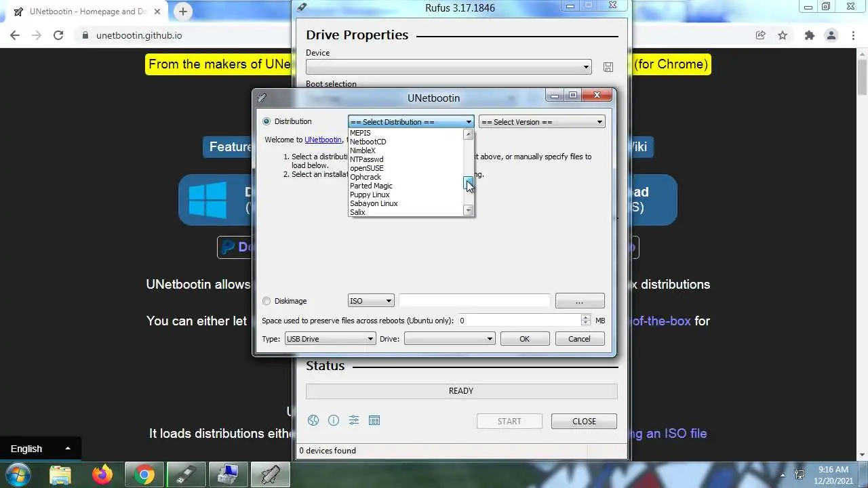Increase preserve space stepper up arrow
The image size is (868, 488).
coord(586,317)
